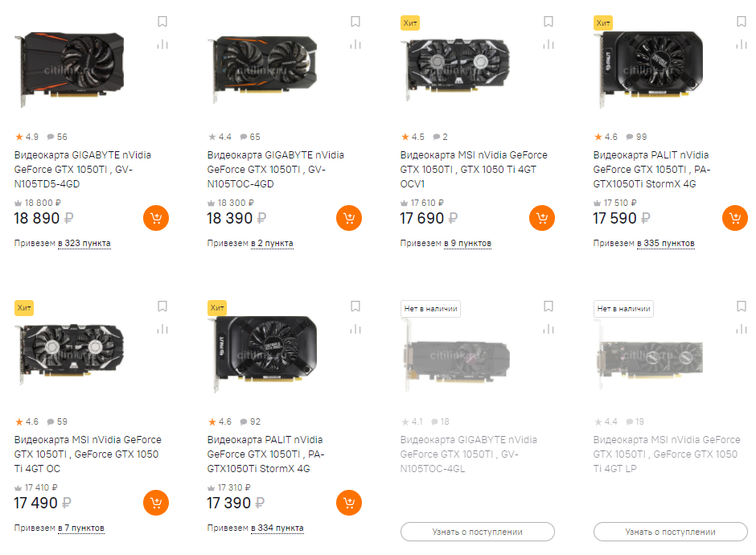View reviews count for MSI 4GT OC
This screenshot has width=756, height=555.
(x=57, y=421)
